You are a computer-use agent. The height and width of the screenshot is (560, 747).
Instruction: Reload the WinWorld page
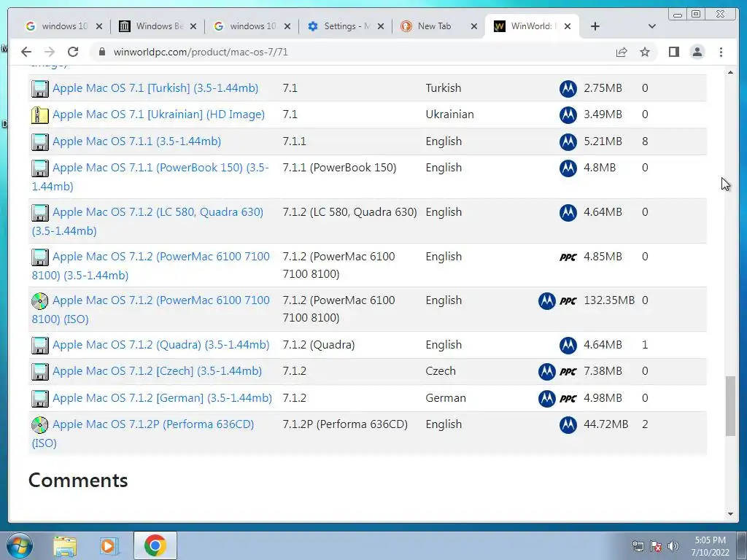(73, 52)
